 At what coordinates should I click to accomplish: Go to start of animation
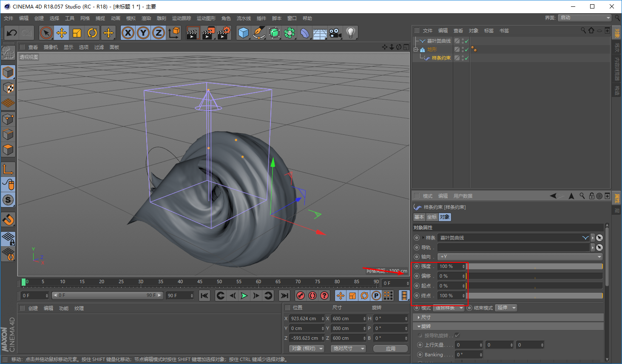(x=204, y=296)
